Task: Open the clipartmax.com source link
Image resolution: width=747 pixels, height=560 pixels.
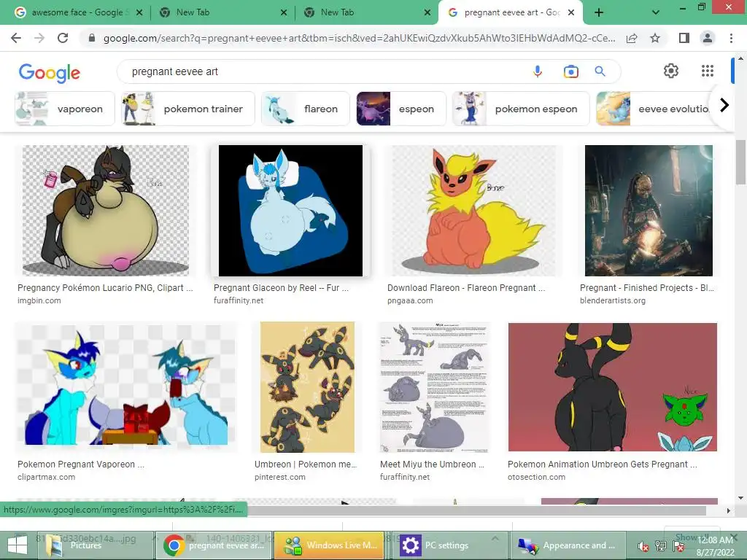Action: 46,477
